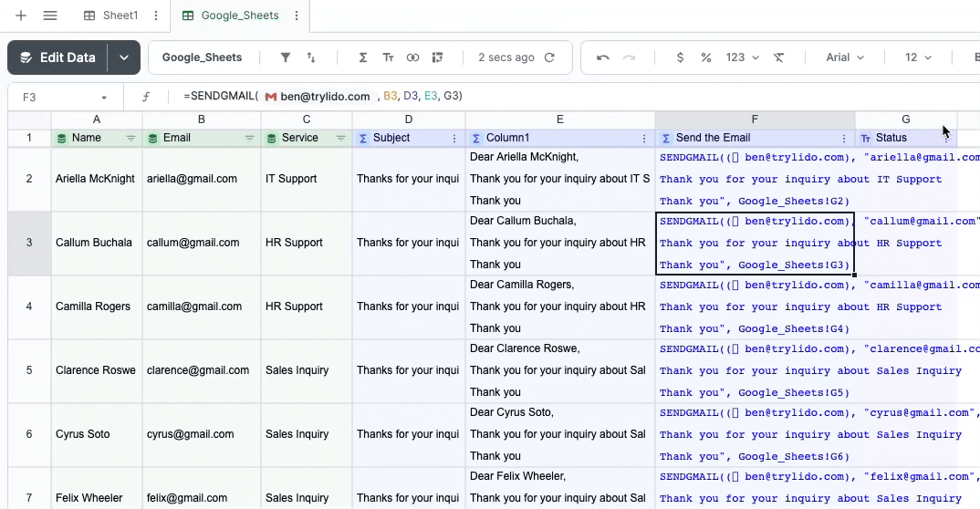Open the font size 12 dropdown

pos(918,57)
